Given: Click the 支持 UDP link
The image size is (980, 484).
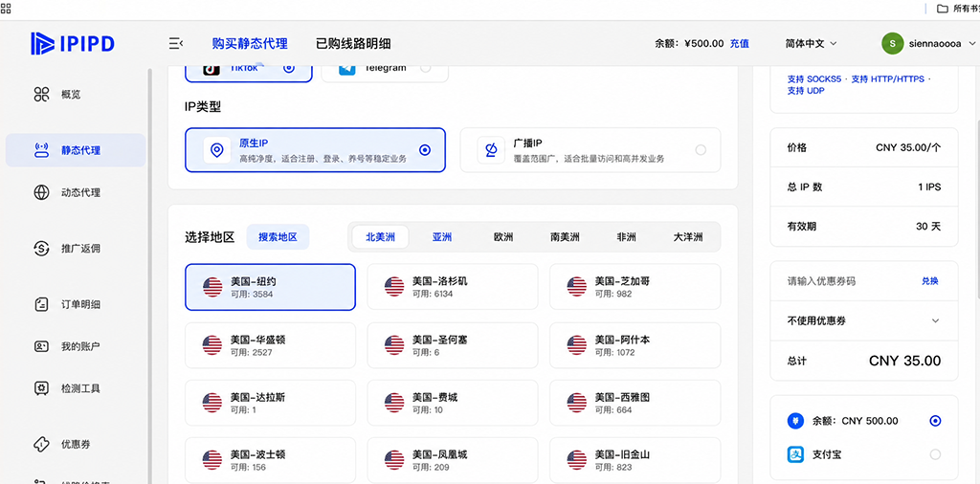Looking at the screenshot, I should (806, 91).
